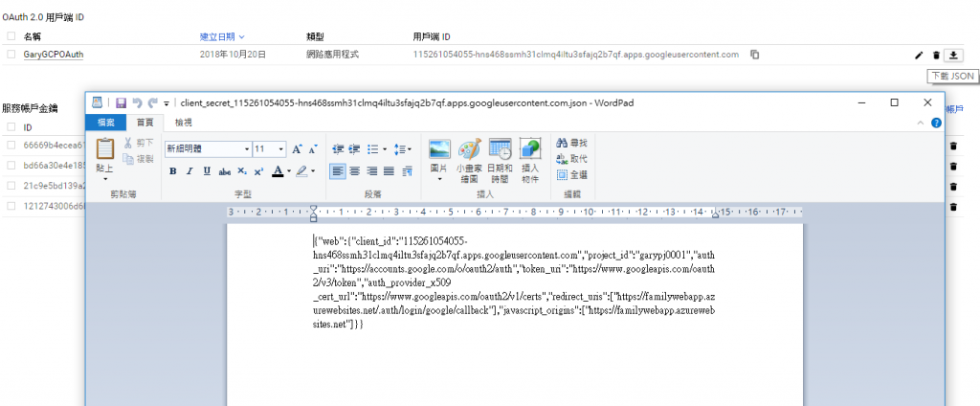Apply subscript formatting
The image size is (980, 406).
[242, 170]
